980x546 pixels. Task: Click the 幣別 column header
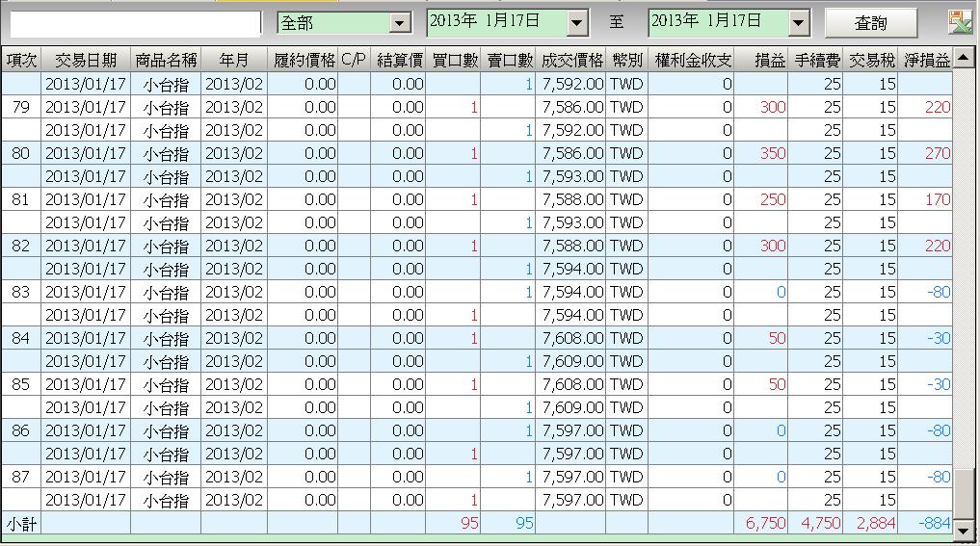pyautogui.click(x=627, y=60)
